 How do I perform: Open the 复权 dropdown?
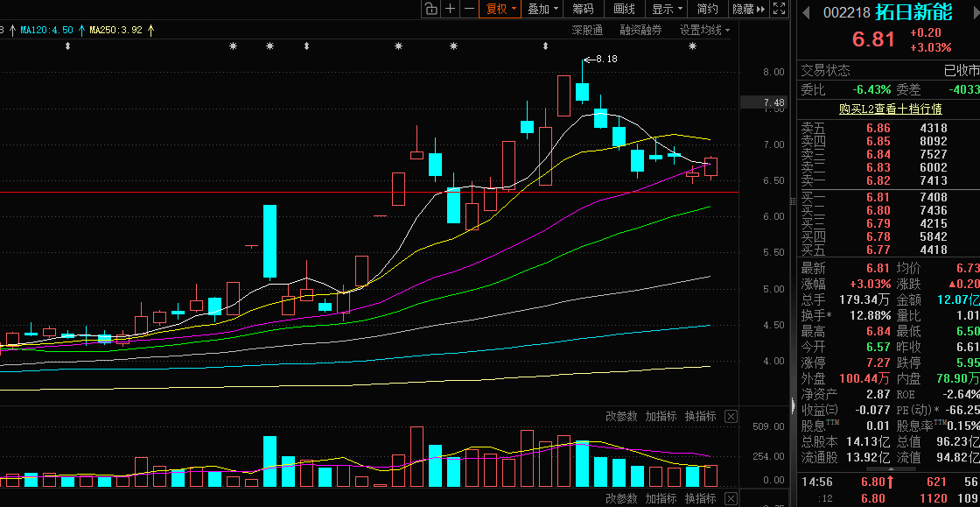pos(501,9)
